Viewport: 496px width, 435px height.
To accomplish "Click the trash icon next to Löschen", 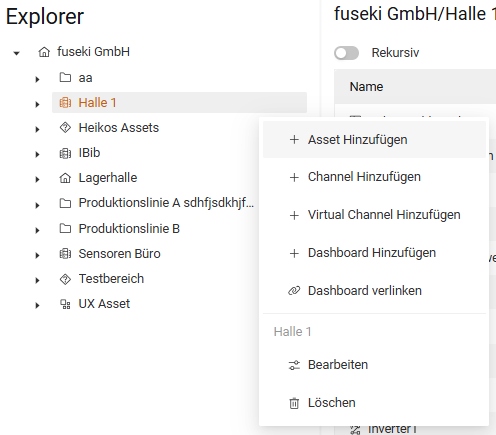I will click(294, 403).
